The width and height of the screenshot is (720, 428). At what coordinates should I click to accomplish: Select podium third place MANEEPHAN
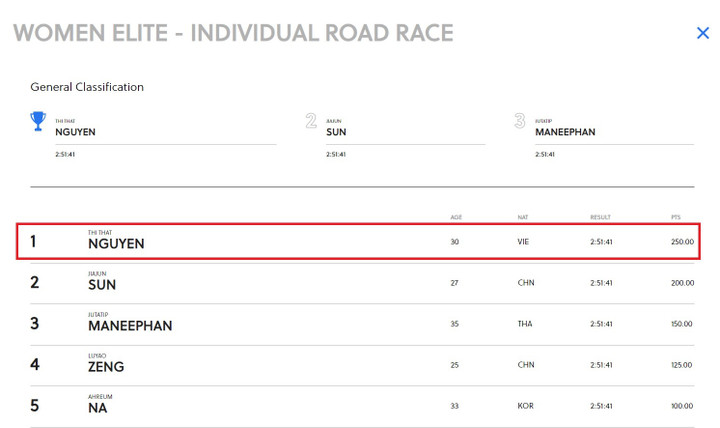pyautogui.click(x=565, y=132)
